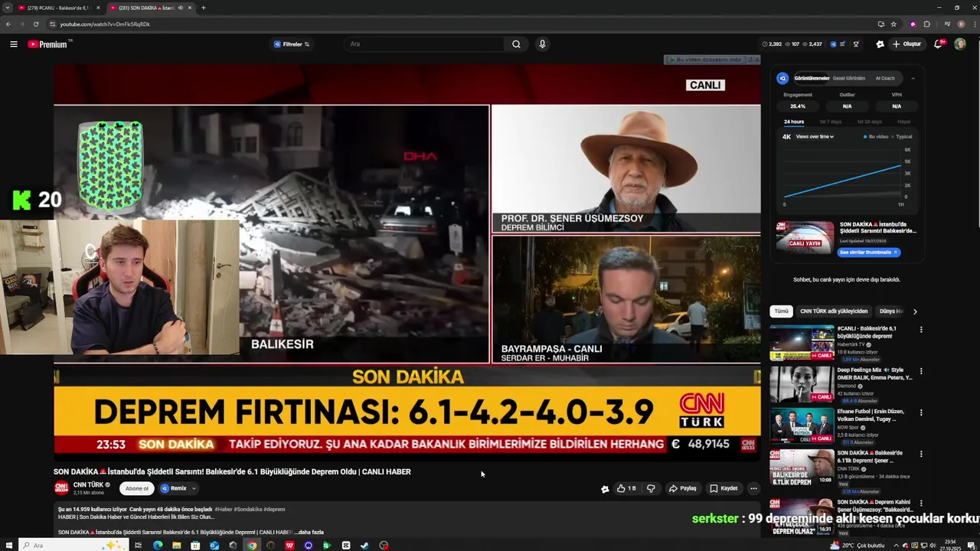
Task: Click the #Haber hashtag link
Action: pyautogui.click(x=224, y=509)
